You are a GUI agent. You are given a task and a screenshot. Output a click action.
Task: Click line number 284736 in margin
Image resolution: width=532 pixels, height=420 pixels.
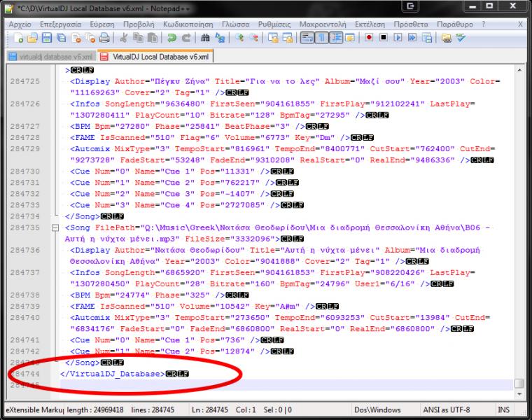coord(25,250)
